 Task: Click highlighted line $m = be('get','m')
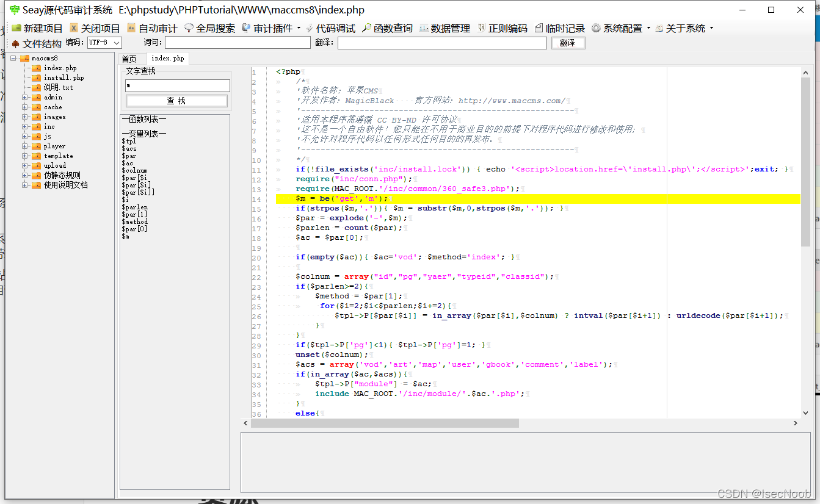click(x=537, y=198)
